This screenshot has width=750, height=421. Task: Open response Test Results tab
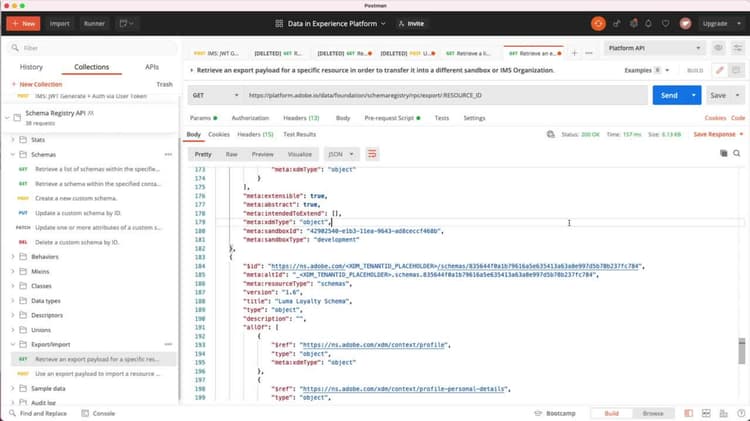[x=299, y=134]
